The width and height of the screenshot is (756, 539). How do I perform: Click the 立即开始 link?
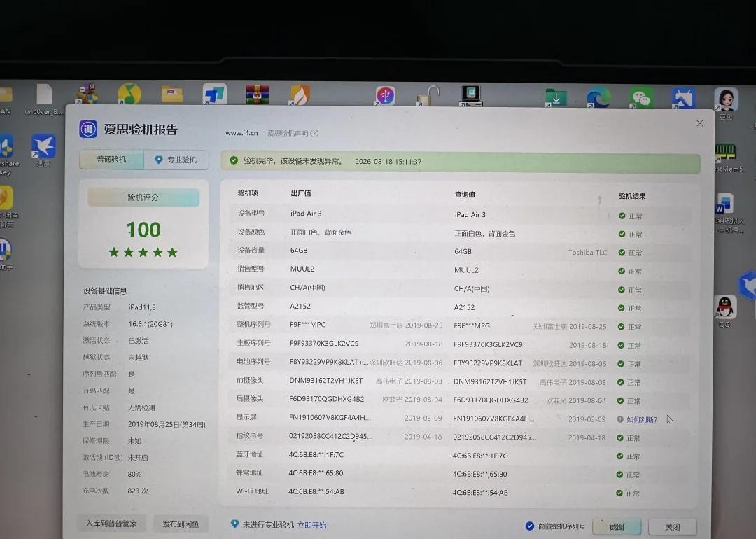point(312,525)
